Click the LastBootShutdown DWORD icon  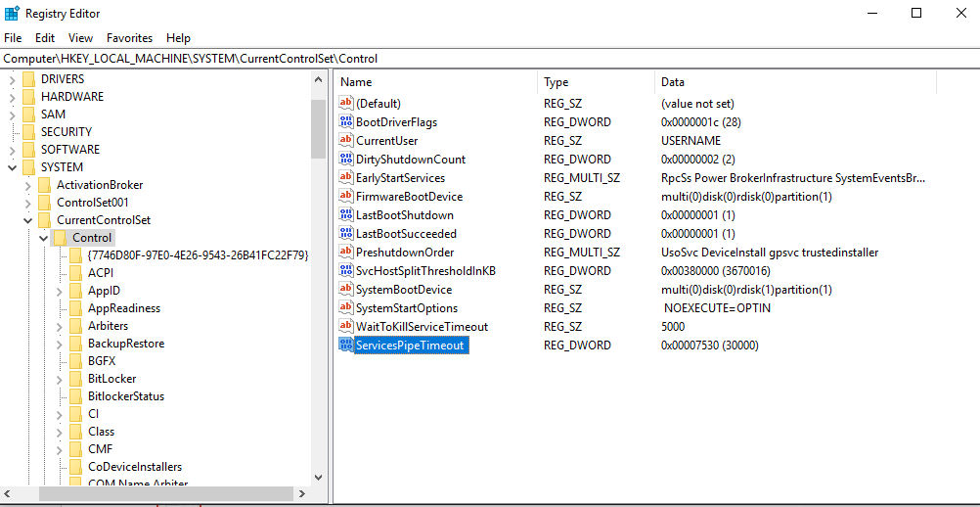click(345, 215)
